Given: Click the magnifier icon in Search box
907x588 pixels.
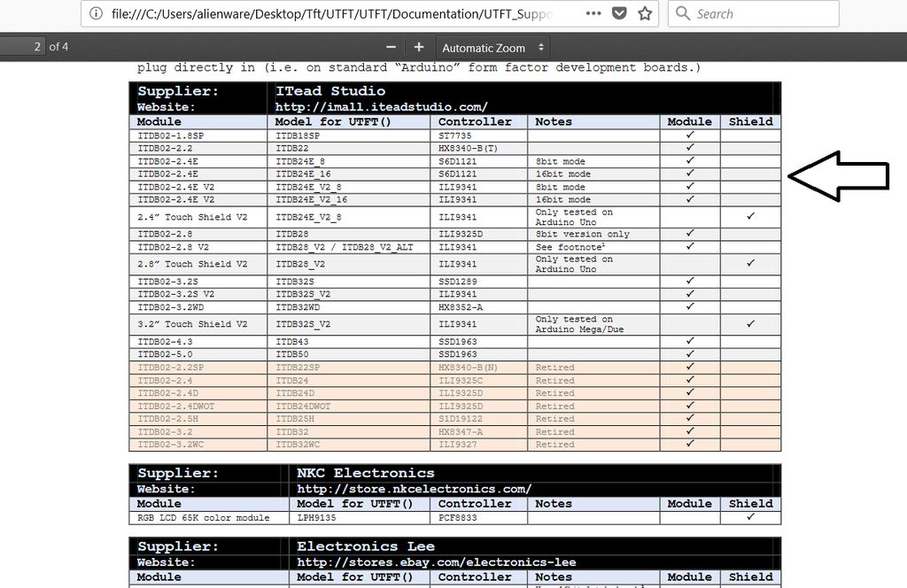Looking at the screenshot, I should click(x=683, y=13).
